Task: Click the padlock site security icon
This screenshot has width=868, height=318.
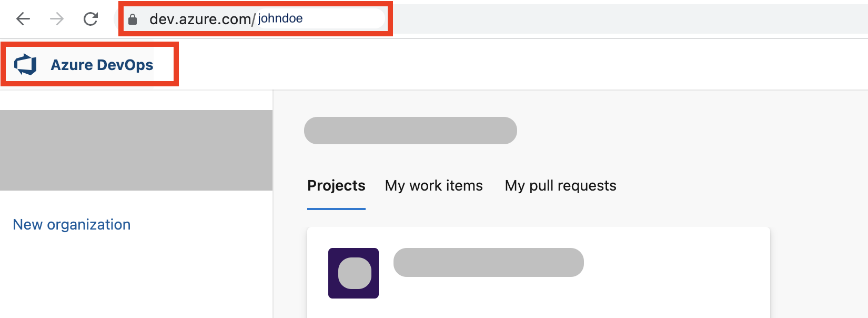Action: coord(133,19)
